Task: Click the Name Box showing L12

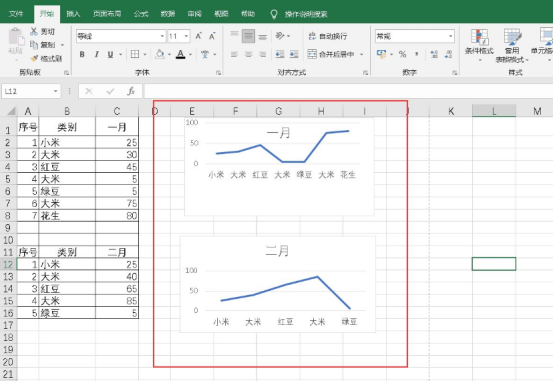Action: (31, 92)
